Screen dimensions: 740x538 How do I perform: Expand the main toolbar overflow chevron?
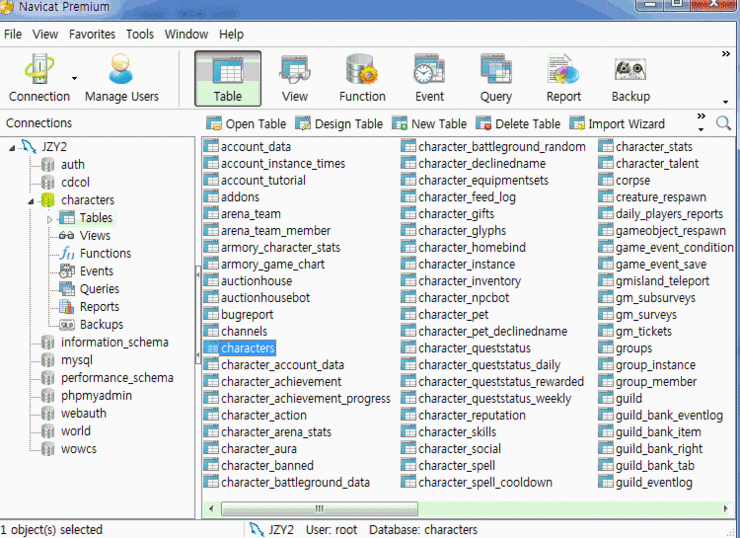tap(726, 54)
